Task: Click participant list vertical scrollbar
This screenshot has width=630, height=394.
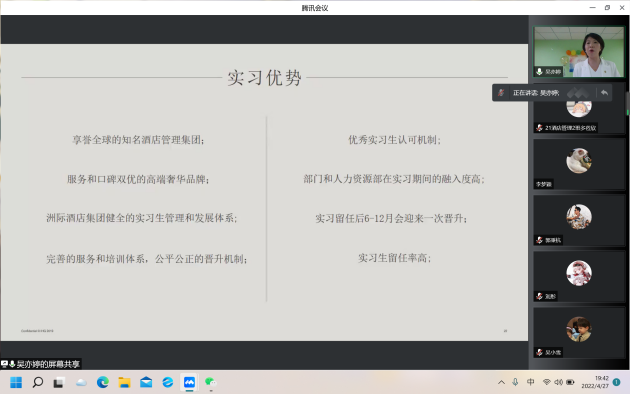Action: [628, 104]
